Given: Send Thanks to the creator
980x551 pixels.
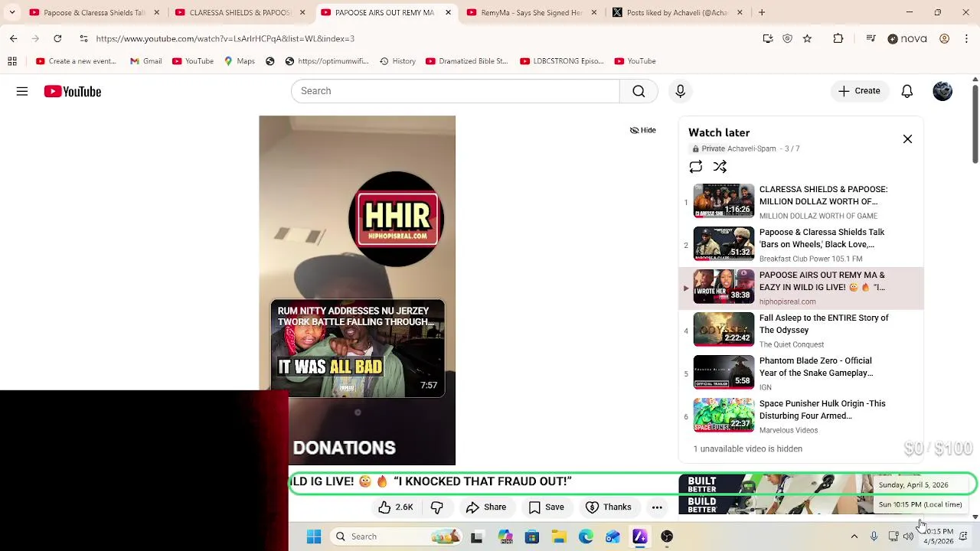Looking at the screenshot, I should click(609, 507).
